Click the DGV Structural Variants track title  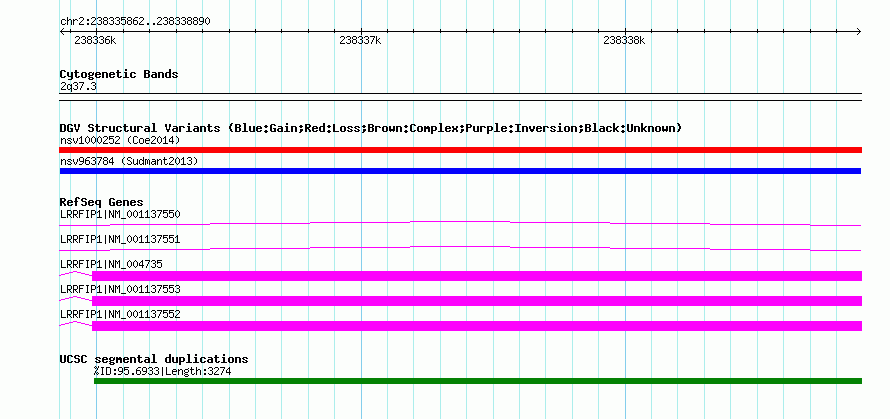click(x=371, y=128)
